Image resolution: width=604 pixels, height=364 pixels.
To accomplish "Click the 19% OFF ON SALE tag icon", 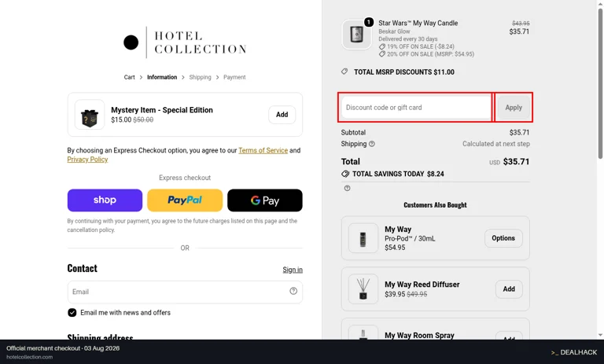I will click(382, 46).
